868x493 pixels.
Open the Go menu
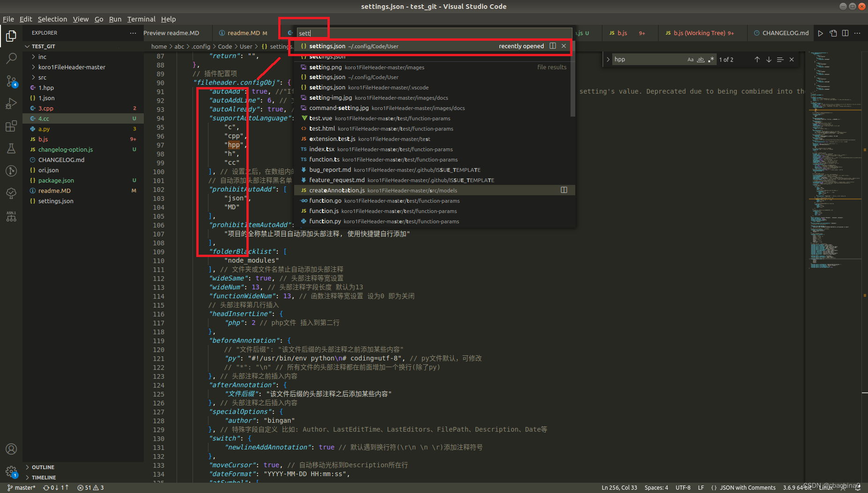99,19
